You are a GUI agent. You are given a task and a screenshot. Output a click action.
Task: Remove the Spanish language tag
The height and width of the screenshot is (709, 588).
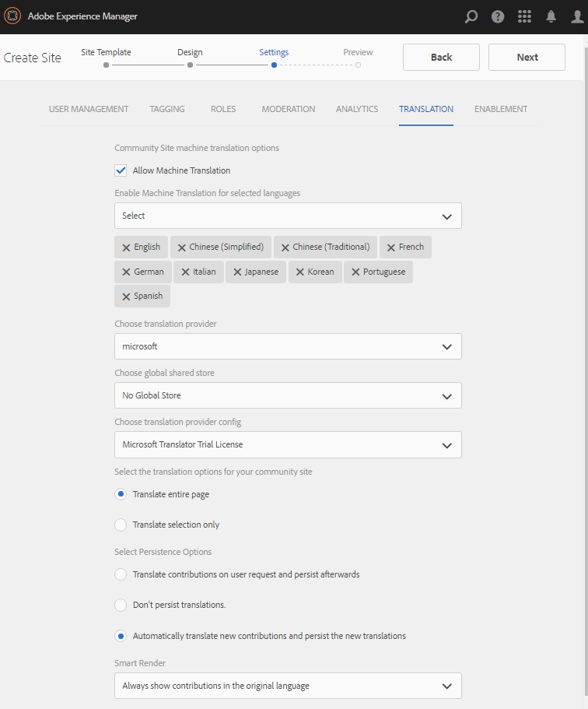(126, 297)
